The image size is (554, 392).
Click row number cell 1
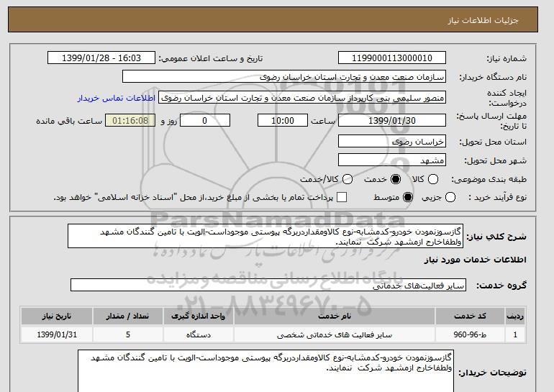tap(515, 334)
